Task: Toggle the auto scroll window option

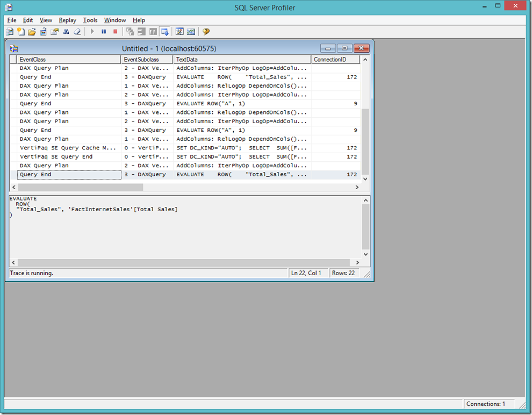Action: tap(164, 31)
